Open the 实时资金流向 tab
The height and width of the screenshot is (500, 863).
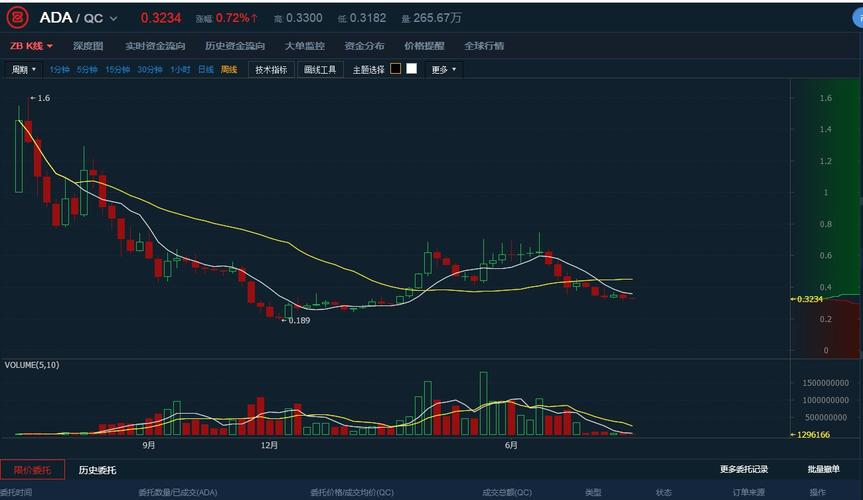(155, 46)
